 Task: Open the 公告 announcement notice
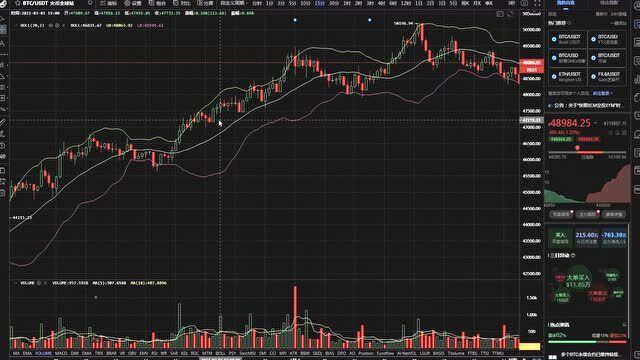(x=587, y=105)
